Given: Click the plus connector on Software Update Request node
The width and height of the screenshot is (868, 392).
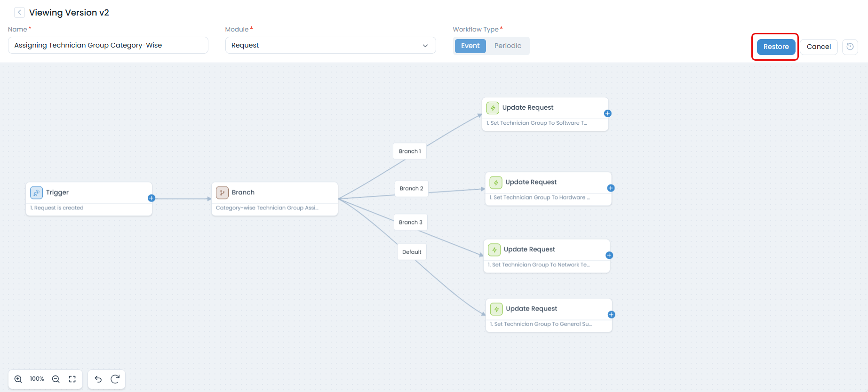Looking at the screenshot, I should tap(607, 113).
